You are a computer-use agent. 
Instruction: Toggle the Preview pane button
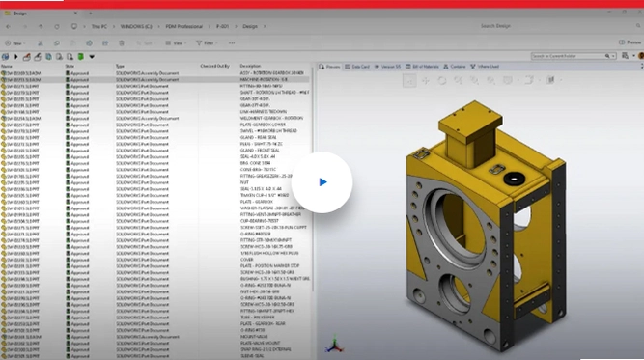[x=630, y=42]
